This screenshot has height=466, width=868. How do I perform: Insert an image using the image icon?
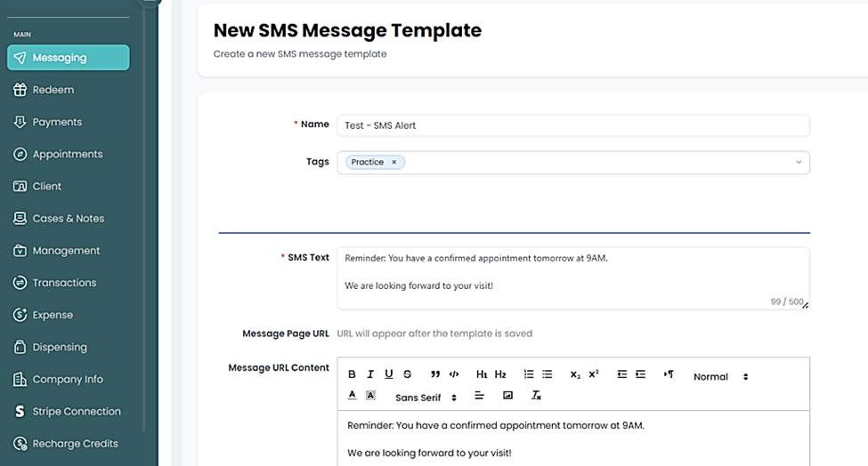pyautogui.click(x=507, y=396)
